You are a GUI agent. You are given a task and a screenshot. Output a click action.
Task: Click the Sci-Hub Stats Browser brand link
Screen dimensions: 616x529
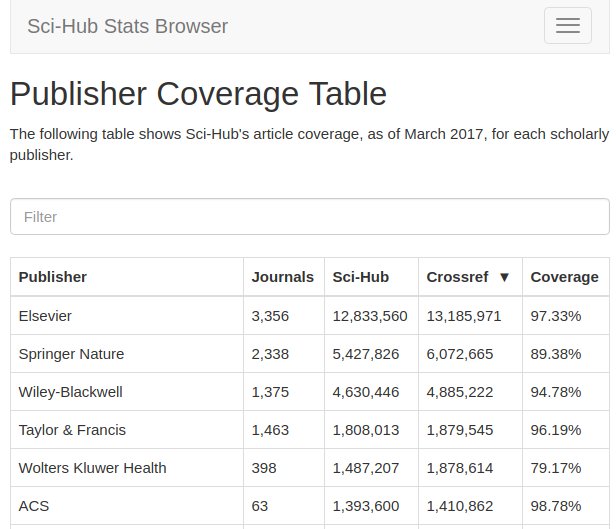[x=127, y=26]
